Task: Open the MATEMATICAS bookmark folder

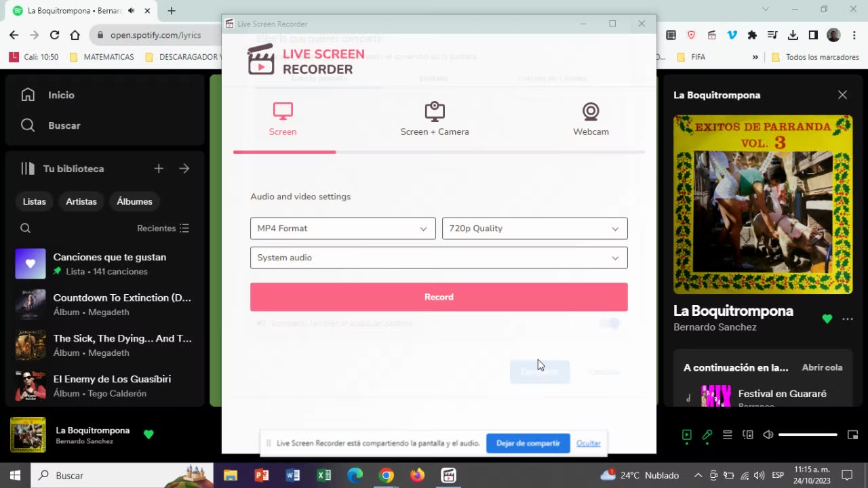Action: pos(102,57)
